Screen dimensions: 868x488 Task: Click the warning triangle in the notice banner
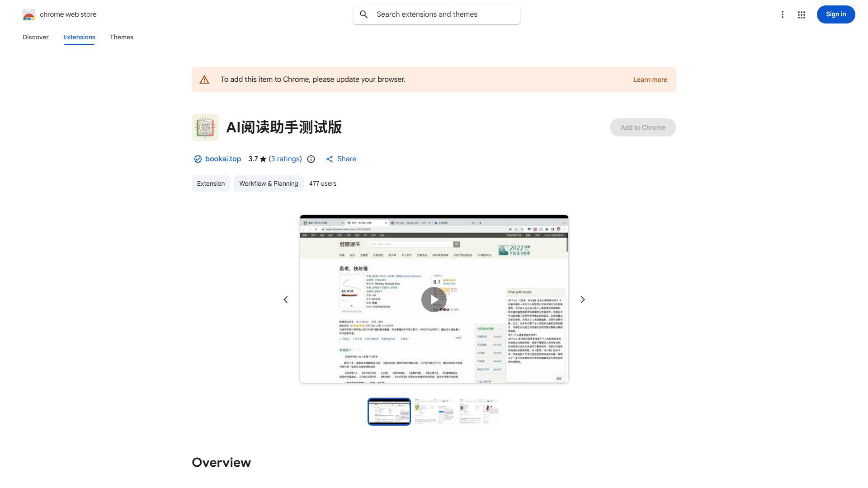point(204,79)
